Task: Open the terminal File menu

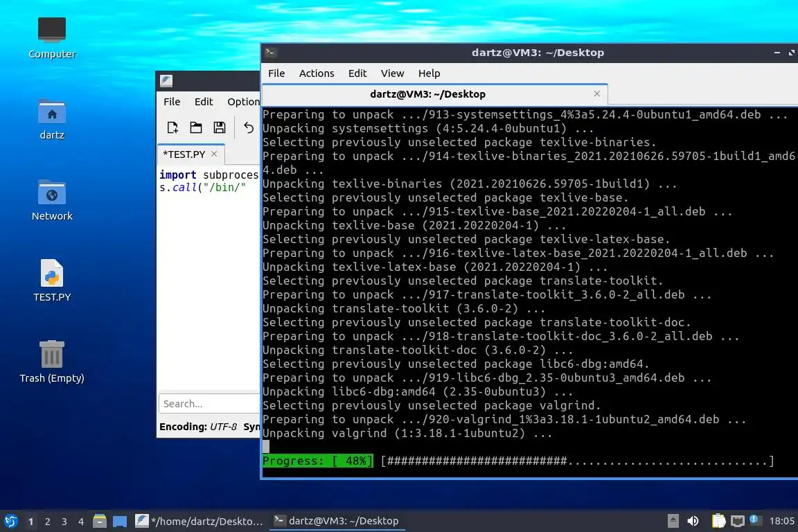Action: tap(276, 73)
